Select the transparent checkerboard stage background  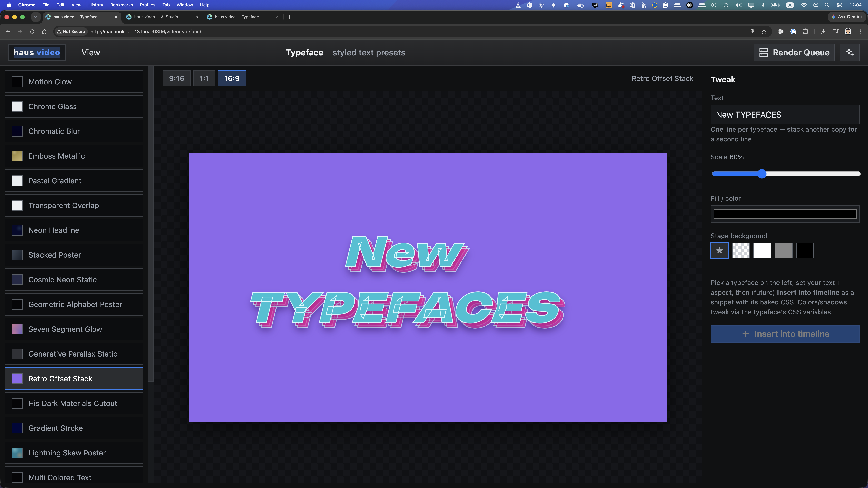click(741, 251)
